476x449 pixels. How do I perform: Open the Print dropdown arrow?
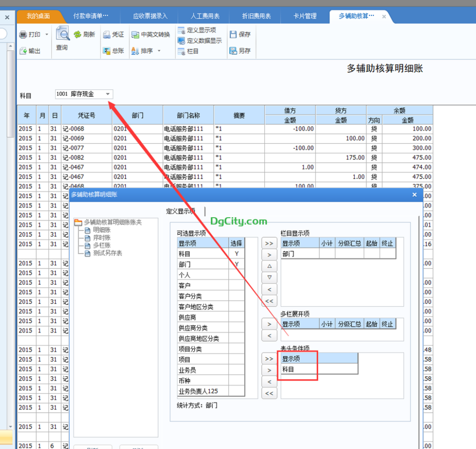tap(47, 35)
